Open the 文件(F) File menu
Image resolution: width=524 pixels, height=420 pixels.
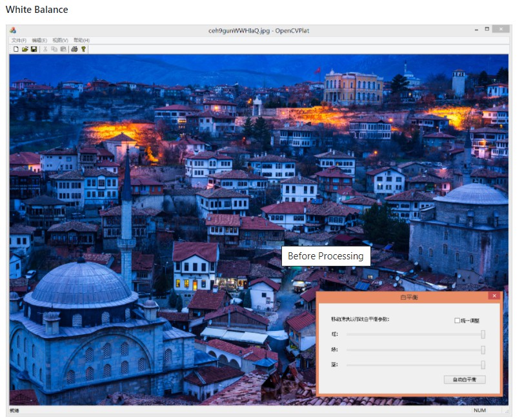point(19,40)
